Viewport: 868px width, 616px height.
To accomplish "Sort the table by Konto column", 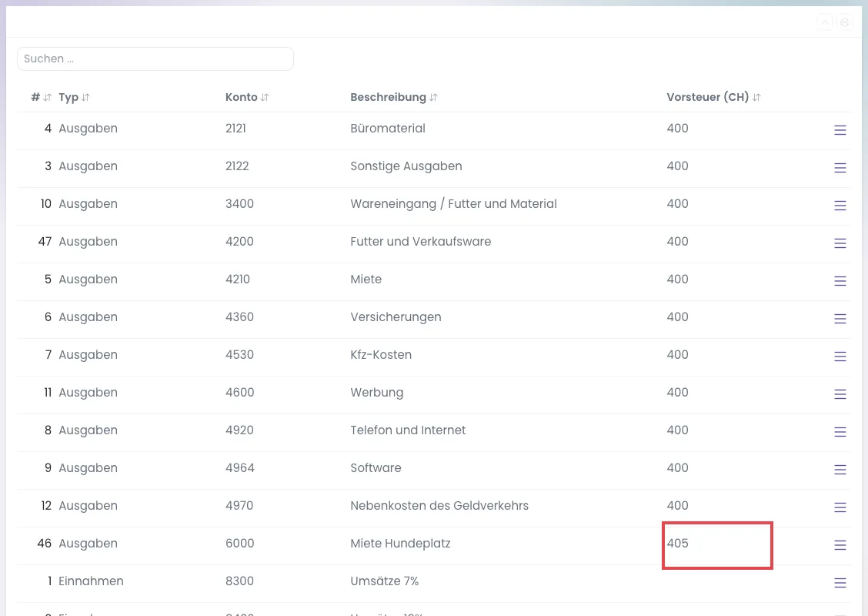I will click(x=247, y=97).
